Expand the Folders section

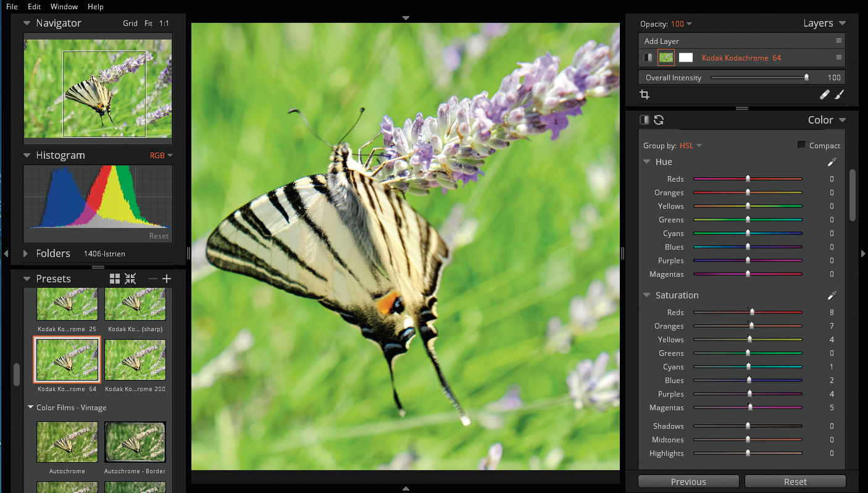pyautogui.click(x=27, y=253)
